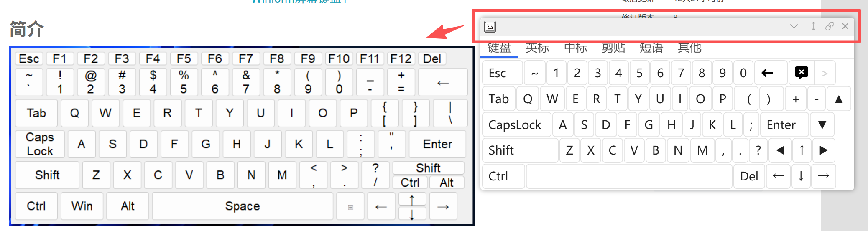Viewport: 868px width, 231px height.
Task: Click the black speech-bubble delete key
Action: tap(801, 73)
